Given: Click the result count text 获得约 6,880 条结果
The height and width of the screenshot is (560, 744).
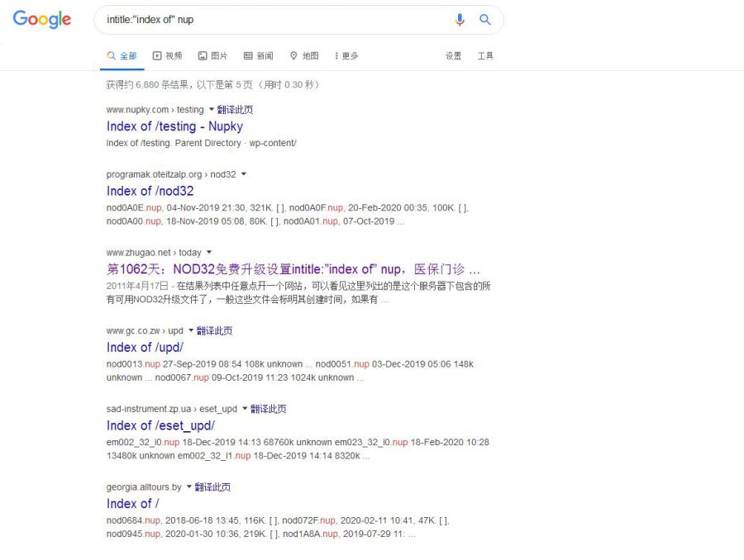Looking at the screenshot, I should point(147,84).
